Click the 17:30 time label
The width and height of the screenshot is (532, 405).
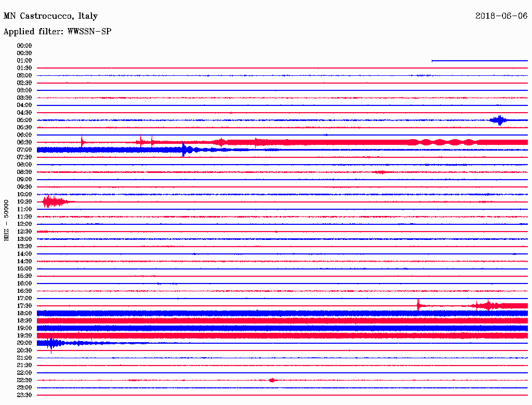(x=24, y=306)
